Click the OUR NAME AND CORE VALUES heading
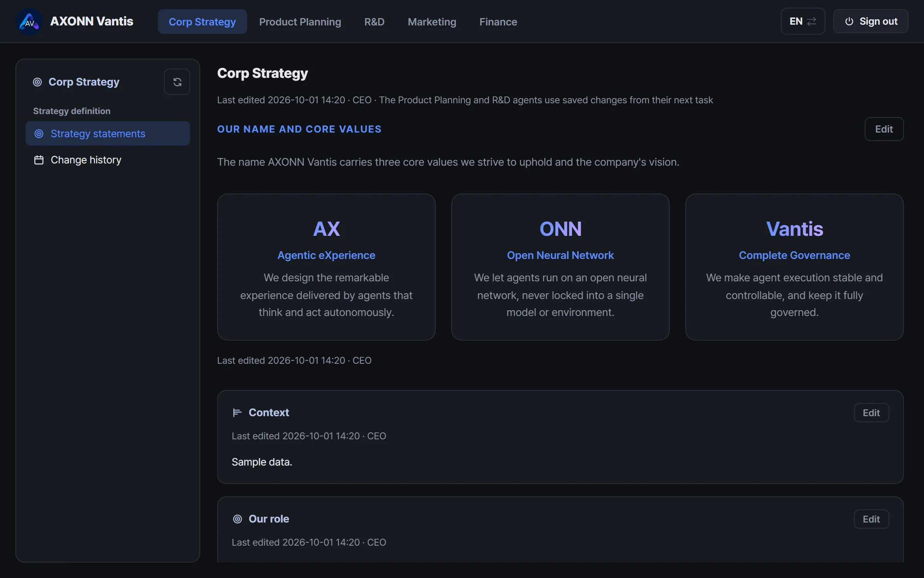The width and height of the screenshot is (924, 578). (x=299, y=129)
